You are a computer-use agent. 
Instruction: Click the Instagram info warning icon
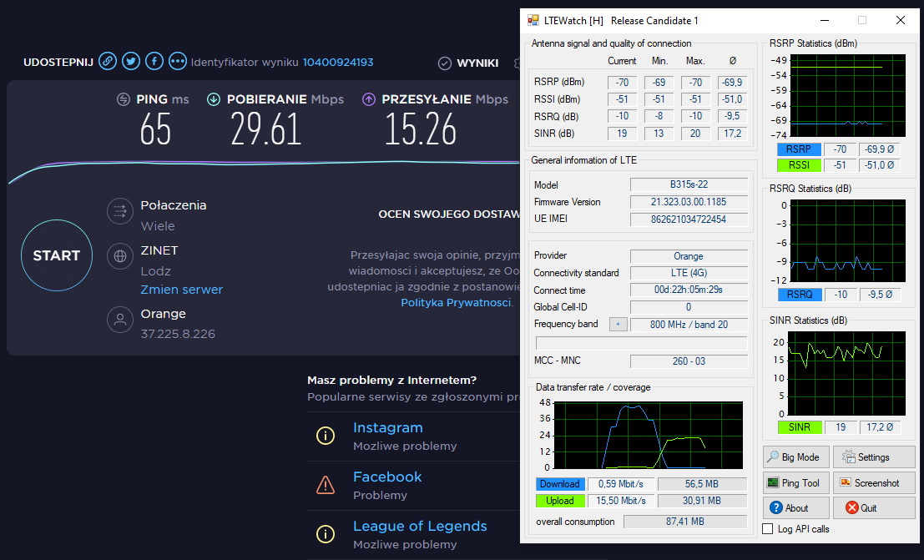326,436
